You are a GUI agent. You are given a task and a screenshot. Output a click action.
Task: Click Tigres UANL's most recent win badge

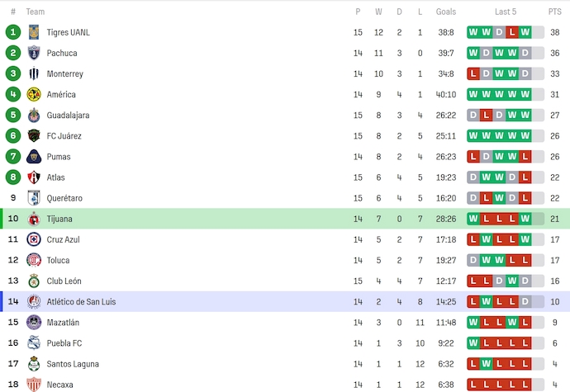pyautogui.click(x=525, y=32)
